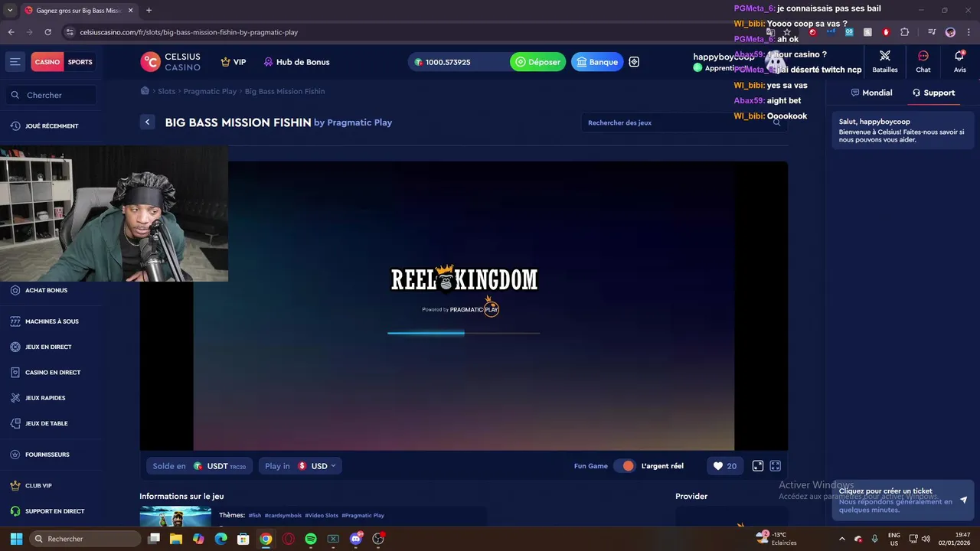Screen dimensions: 980x551
Task: Click the green Déposer button
Action: (538, 62)
